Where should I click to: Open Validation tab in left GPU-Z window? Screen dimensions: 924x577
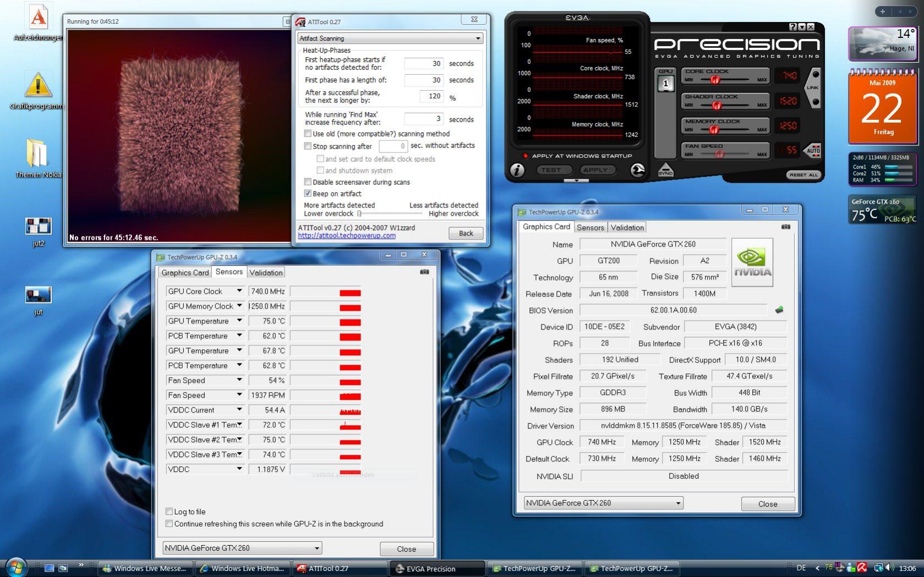pyautogui.click(x=266, y=273)
